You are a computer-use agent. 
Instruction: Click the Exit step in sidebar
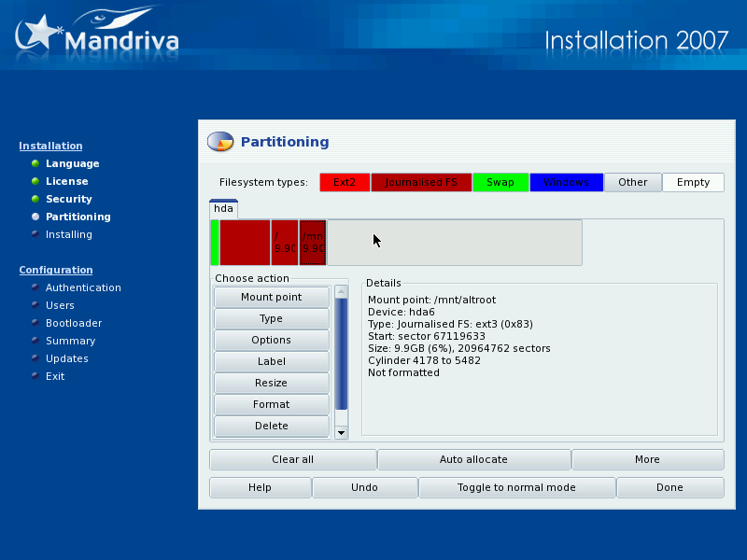55,376
